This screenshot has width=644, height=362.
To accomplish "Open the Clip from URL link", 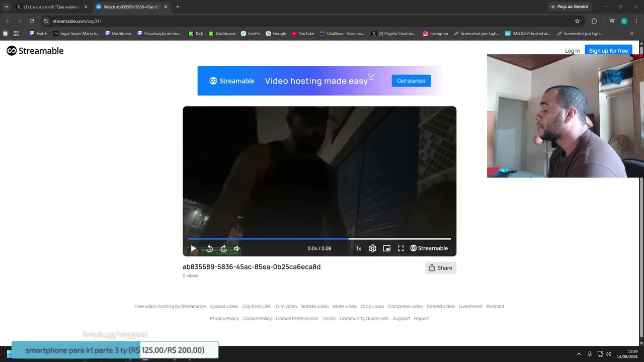I will pyautogui.click(x=257, y=306).
